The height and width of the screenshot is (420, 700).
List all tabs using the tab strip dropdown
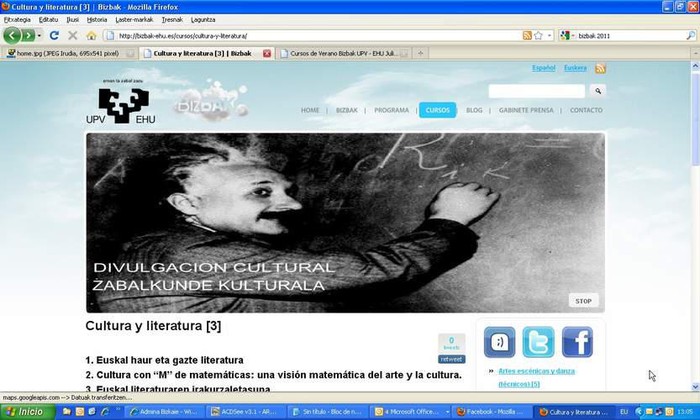[x=695, y=54]
